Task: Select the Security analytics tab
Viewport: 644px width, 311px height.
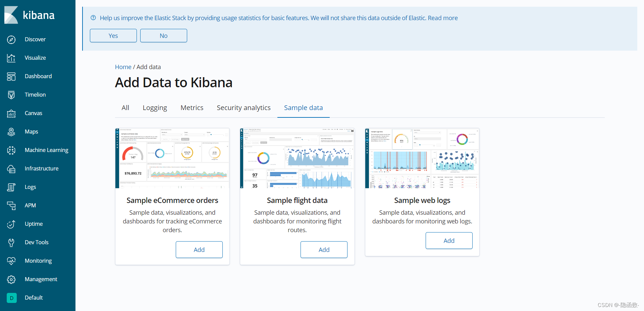Action: (244, 108)
